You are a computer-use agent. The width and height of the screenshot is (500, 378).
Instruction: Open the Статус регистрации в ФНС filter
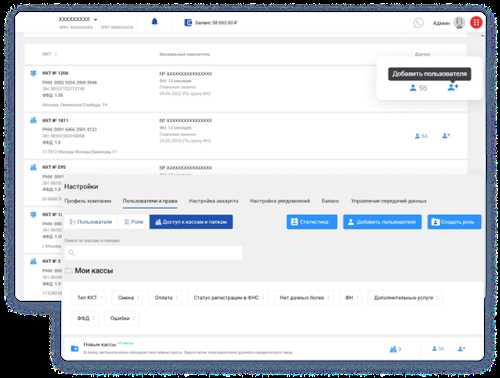tap(228, 297)
